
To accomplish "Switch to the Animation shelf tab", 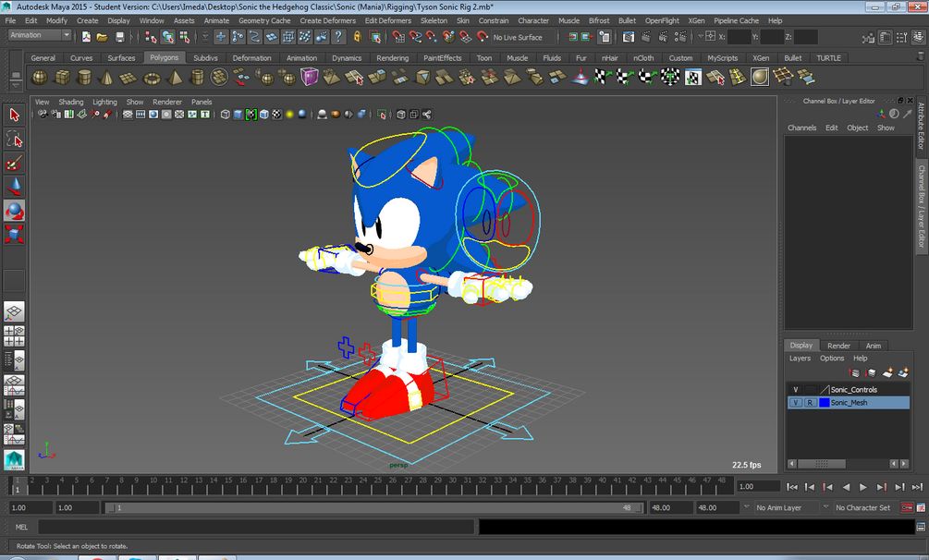I will coord(301,58).
